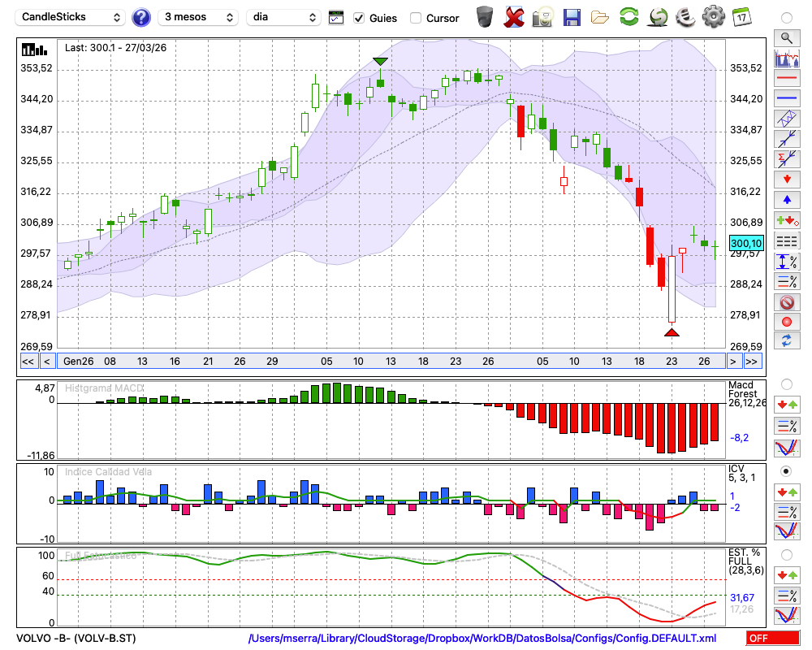Click the calendar icon in top toolbar

(741, 17)
